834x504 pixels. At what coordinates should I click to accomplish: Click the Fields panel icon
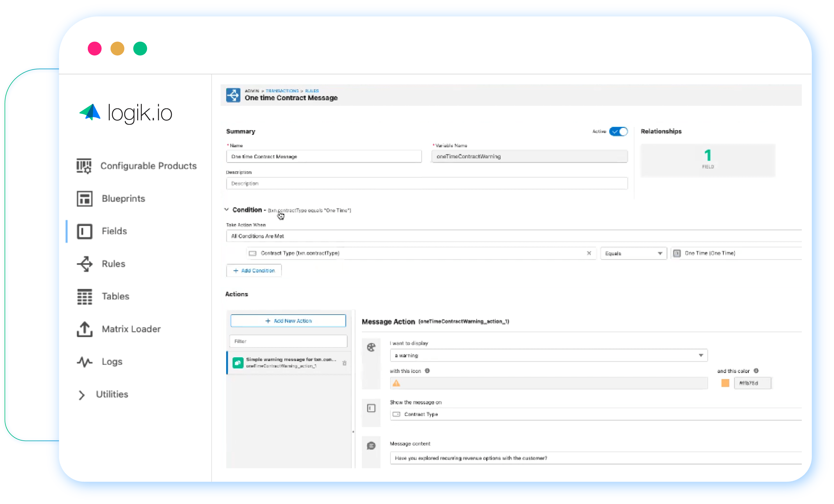[84, 231]
